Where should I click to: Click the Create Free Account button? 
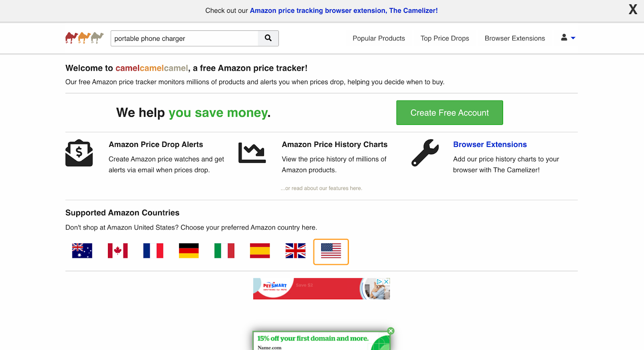(449, 112)
